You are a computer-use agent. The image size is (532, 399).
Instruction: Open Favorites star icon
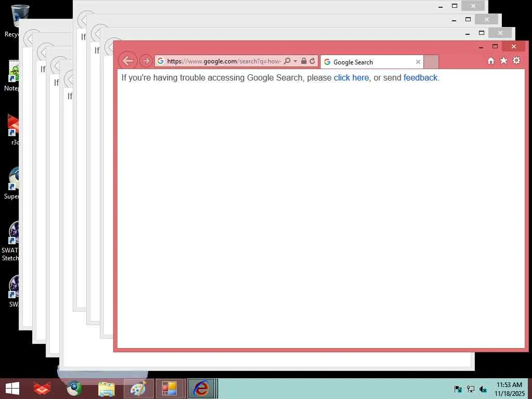(503, 61)
